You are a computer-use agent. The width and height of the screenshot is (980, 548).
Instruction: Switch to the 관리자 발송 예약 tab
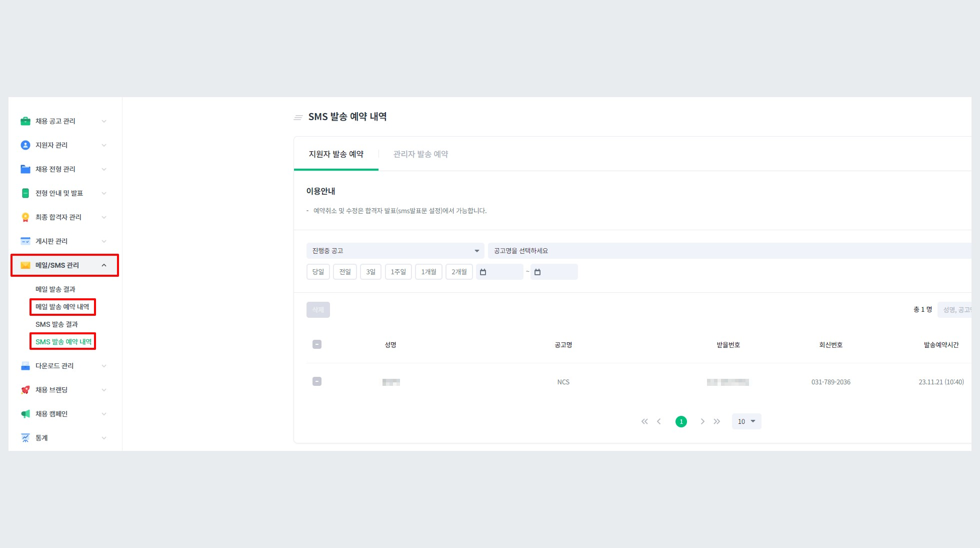pyautogui.click(x=420, y=154)
